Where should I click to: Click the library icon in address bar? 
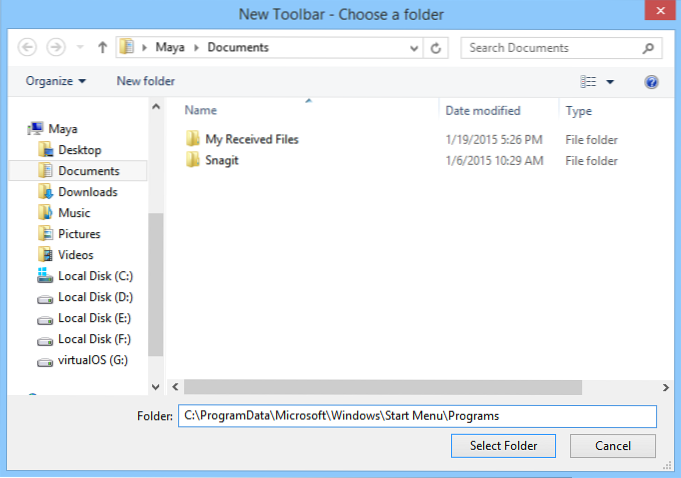point(127,46)
